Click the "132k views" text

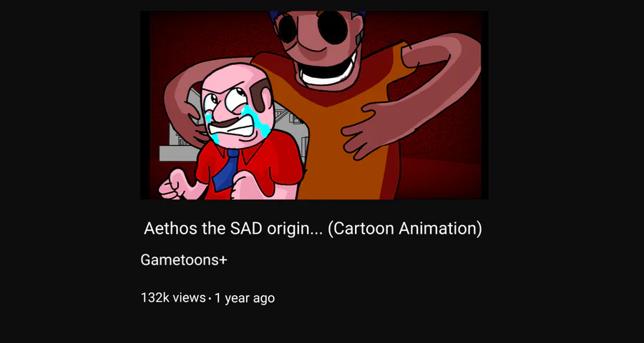(173, 297)
